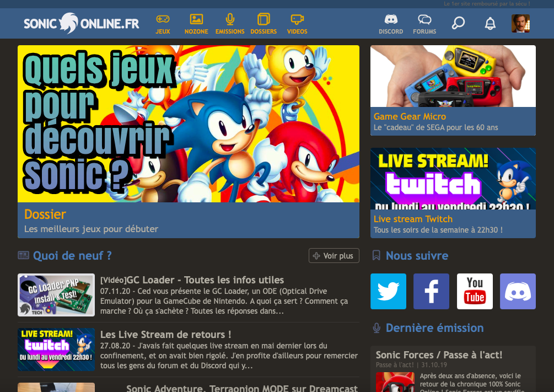Open Les Live Stream de retours article
This screenshot has width=554, height=392.
166,334
